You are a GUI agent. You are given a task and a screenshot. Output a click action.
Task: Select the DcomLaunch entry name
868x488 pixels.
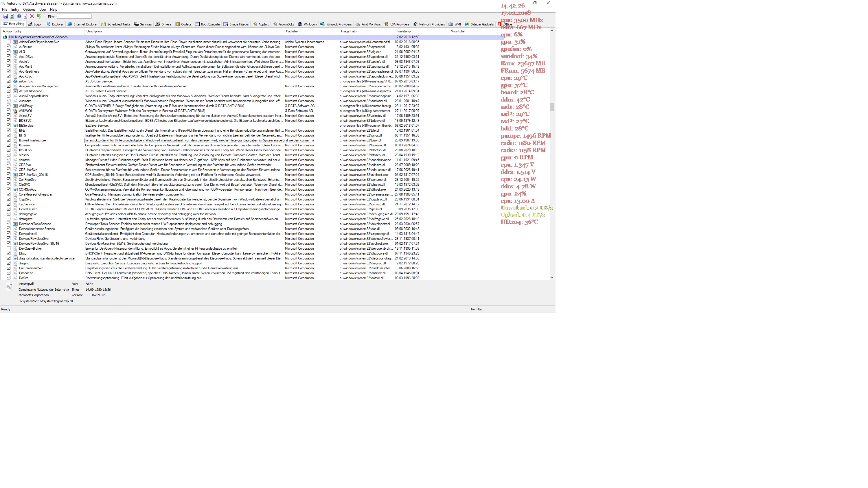28,209
